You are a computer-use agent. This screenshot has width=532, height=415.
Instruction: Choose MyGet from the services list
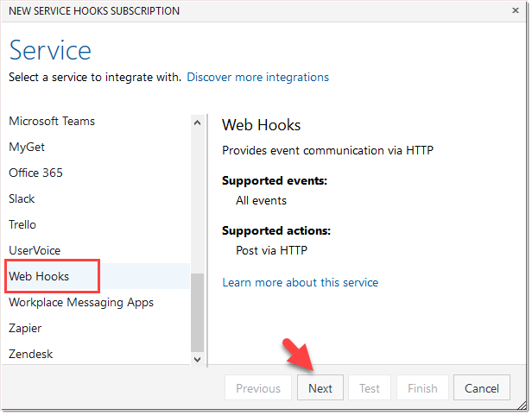click(x=27, y=147)
